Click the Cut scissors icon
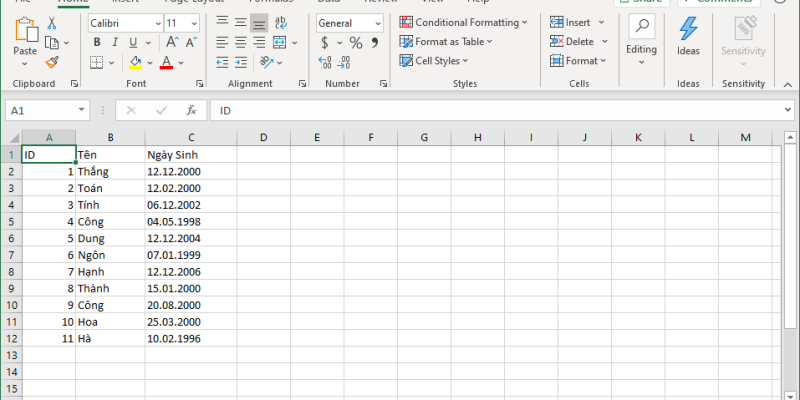The width and height of the screenshot is (800, 400). pos(51,23)
